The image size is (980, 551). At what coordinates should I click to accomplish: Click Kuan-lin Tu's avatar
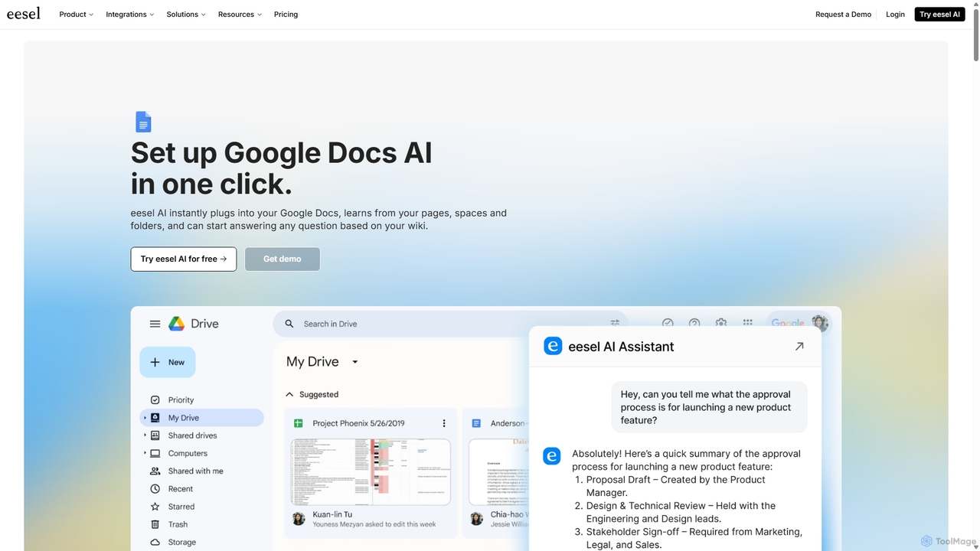click(x=299, y=518)
